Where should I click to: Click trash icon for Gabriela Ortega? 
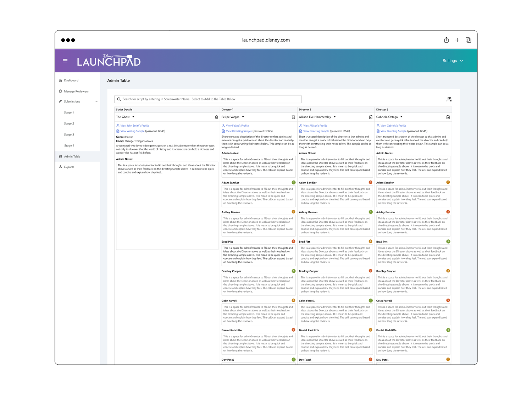(x=448, y=117)
